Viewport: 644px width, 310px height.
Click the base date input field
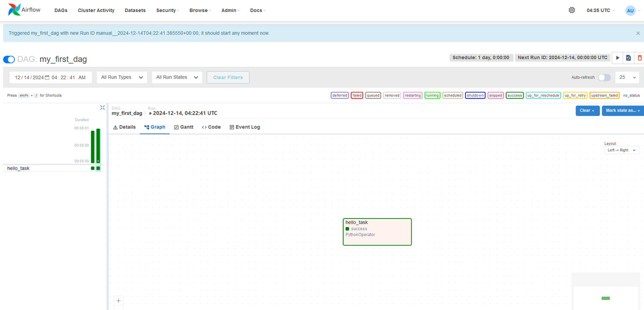point(51,77)
